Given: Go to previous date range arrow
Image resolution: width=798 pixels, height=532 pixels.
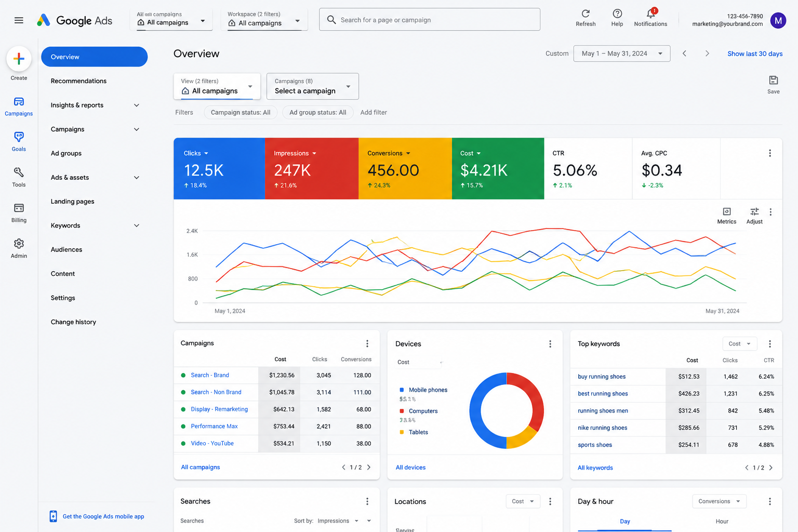Looking at the screenshot, I should [x=684, y=54].
